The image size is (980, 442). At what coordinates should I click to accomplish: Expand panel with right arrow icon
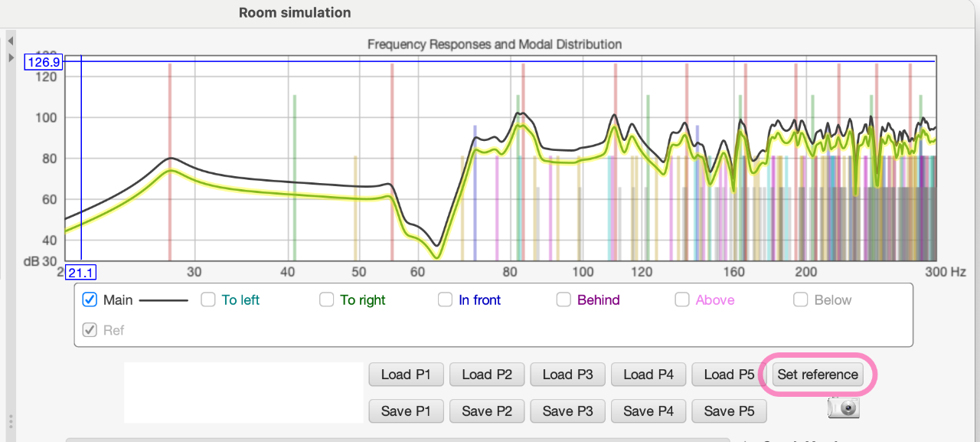click(x=11, y=57)
